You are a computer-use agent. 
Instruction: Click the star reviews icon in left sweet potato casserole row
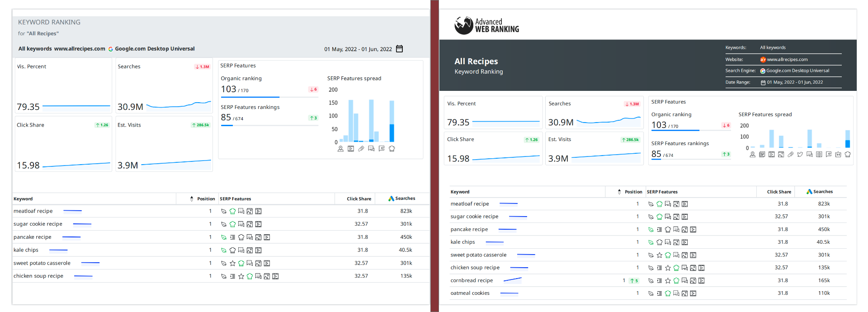pyautogui.click(x=232, y=263)
